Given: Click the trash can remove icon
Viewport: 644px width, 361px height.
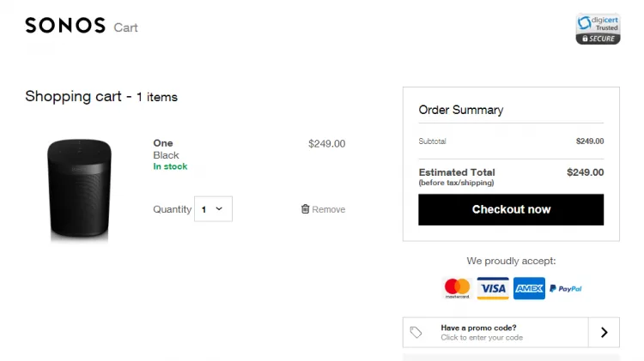Looking at the screenshot, I should (x=305, y=209).
